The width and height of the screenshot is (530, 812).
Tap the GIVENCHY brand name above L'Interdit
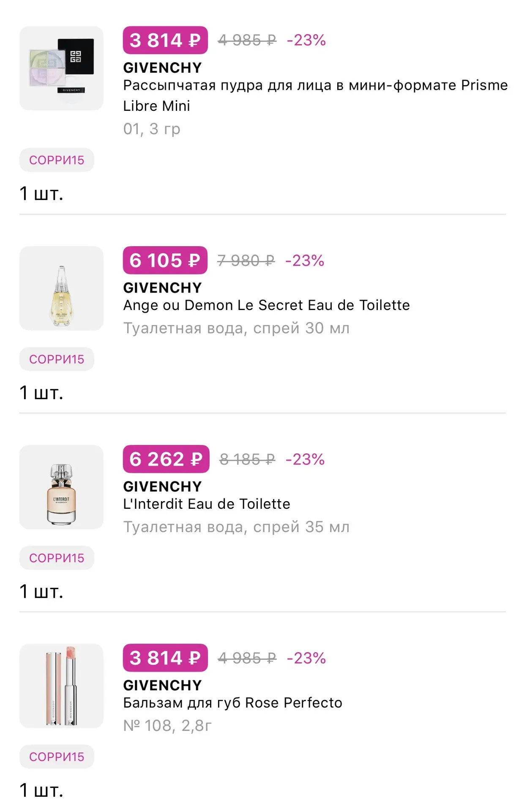click(162, 486)
